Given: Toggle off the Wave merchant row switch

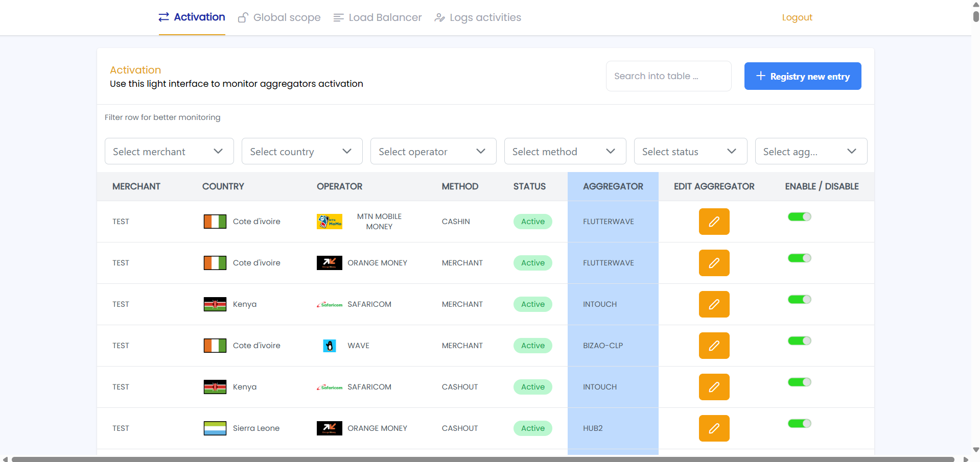Looking at the screenshot, I should click(799, 341).
